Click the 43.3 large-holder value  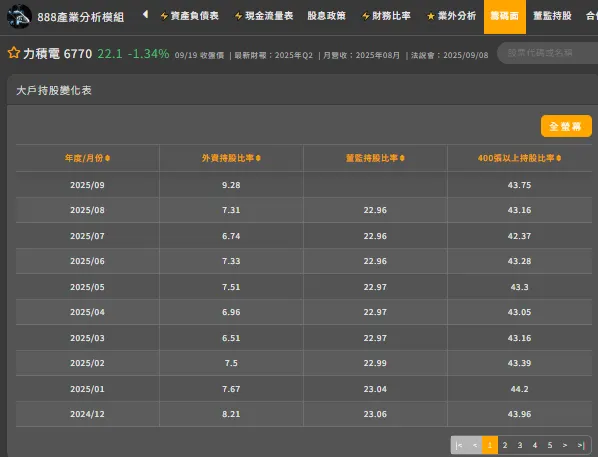point(519,287)
